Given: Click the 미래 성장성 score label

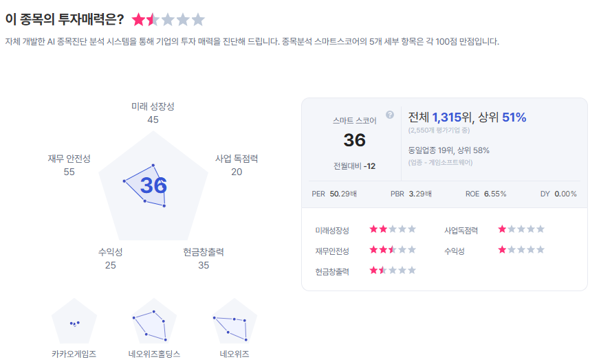Looking at the screenshot, I should [x=153, y=113].
